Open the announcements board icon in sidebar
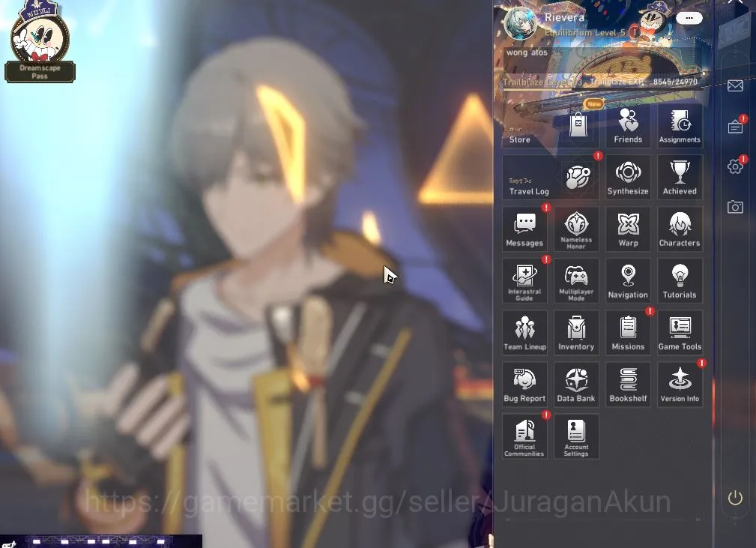The width and height of the screenshot is (756, 548). coord(735,127)
